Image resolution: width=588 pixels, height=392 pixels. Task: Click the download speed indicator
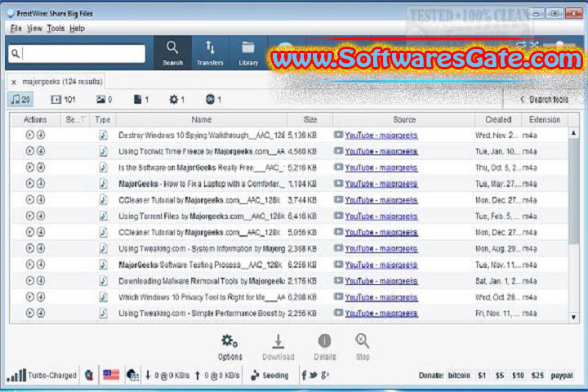[x=167, y=376]
